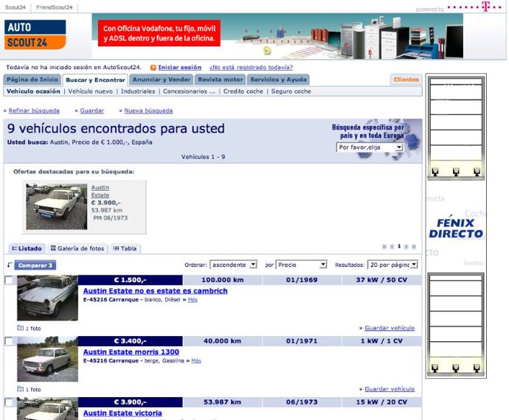Select Industriales submenu item

(138, 91)
